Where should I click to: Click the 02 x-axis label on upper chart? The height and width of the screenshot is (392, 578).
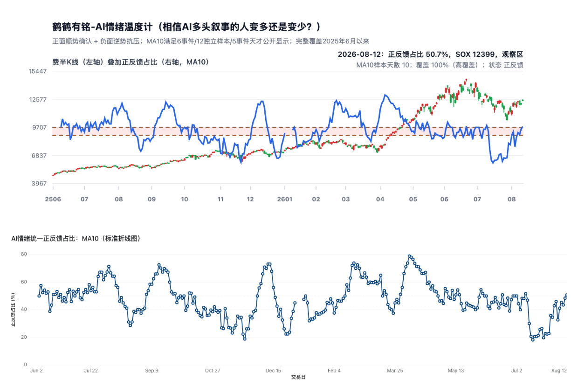(x=316, y=199)
